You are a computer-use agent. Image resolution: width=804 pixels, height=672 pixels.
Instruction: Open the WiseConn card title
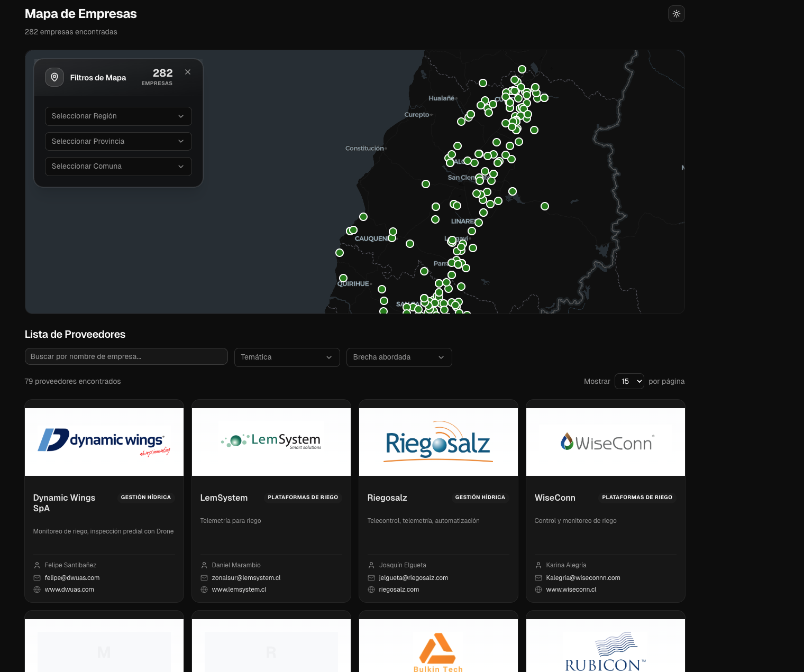point(555,498)
